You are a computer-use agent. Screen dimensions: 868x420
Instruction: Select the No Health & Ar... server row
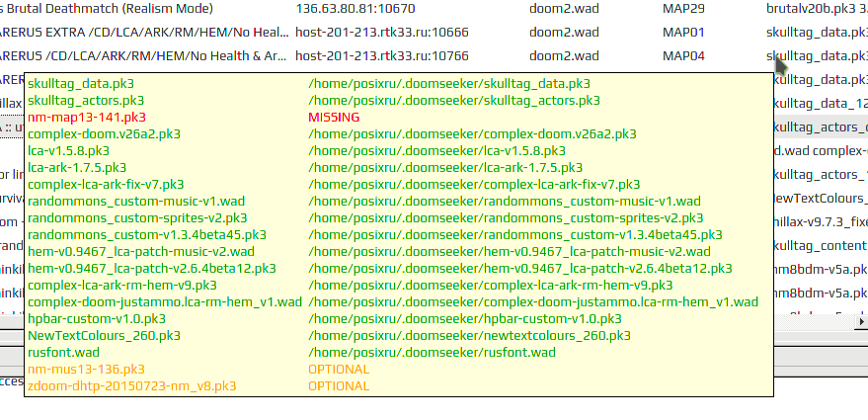144,56
